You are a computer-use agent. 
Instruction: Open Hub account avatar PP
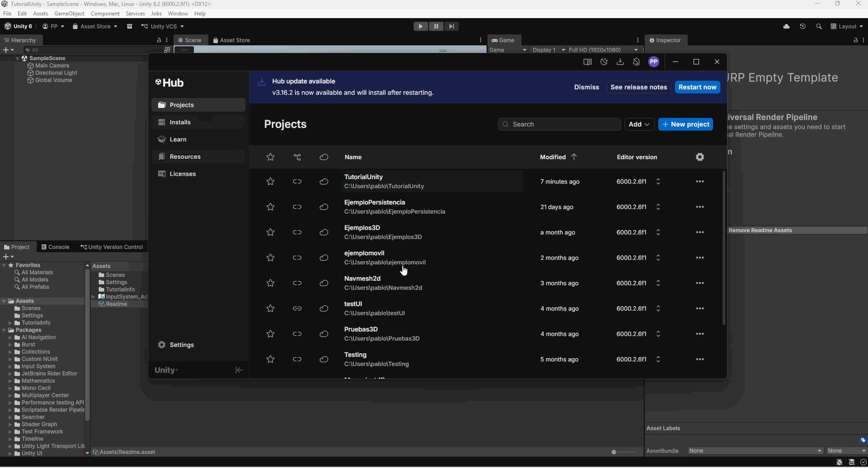[654, 62]
